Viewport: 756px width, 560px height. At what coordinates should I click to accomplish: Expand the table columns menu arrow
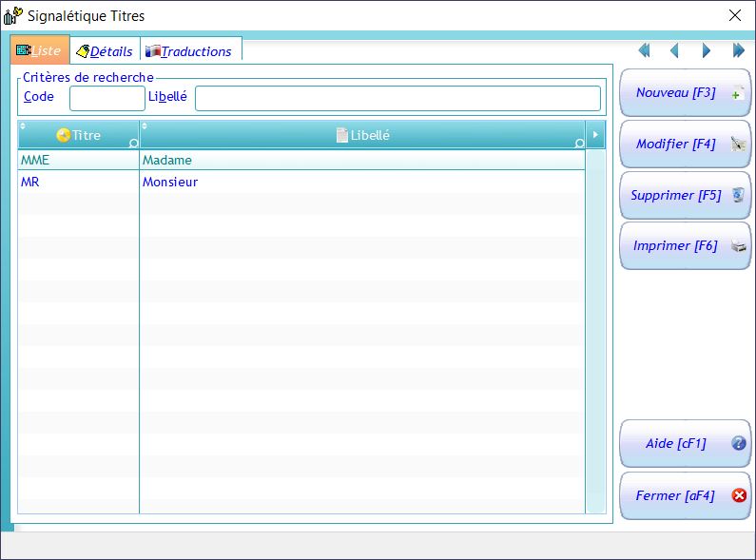pyautogui.click(x=595, y=135)
